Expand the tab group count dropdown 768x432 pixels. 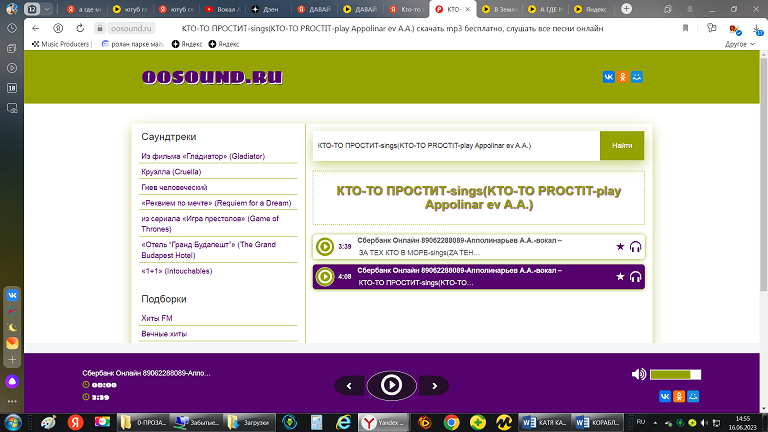47,9
